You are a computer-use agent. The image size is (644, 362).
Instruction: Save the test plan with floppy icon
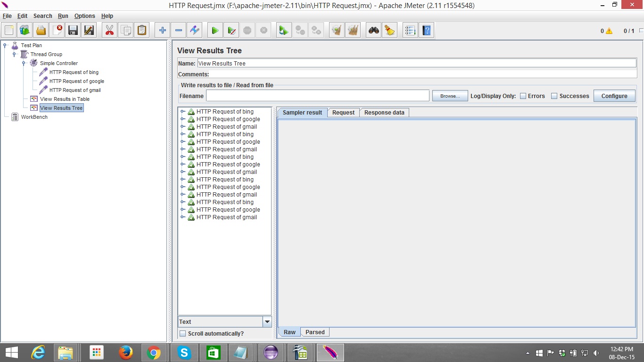click(73, 31)
